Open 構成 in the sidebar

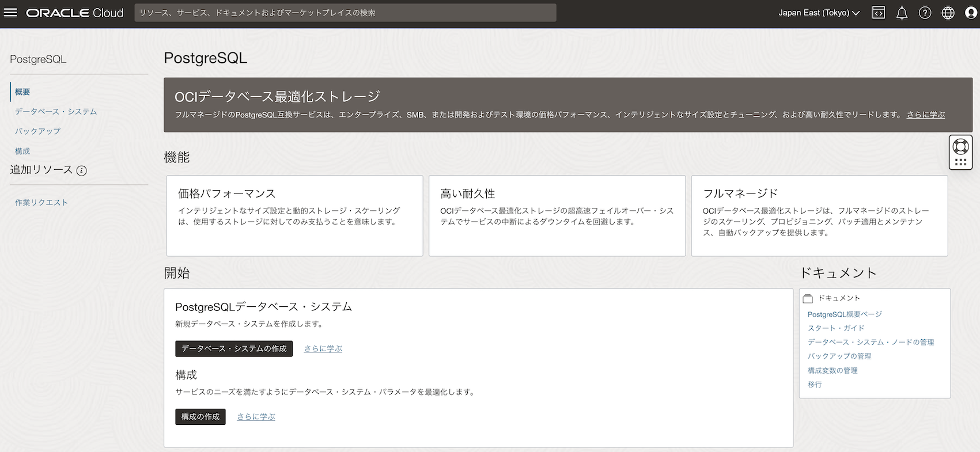(22, 151)
